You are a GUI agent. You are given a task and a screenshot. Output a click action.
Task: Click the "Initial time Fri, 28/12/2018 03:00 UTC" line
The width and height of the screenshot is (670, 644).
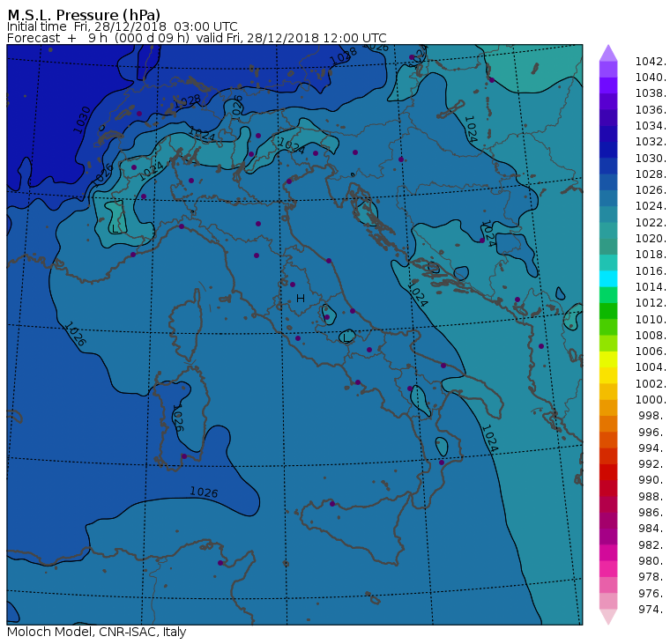point(123,26)
